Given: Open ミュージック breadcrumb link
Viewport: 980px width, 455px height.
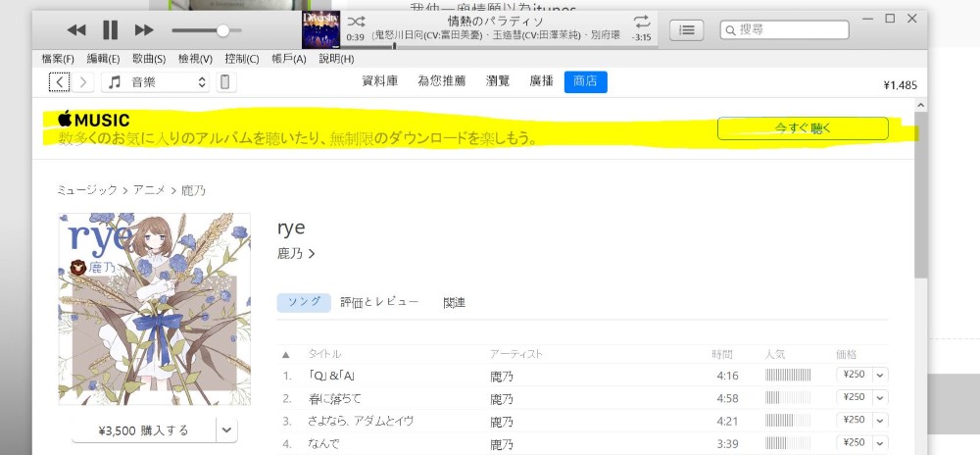Looking at the screenshot, I should click(x=87, y=190).
